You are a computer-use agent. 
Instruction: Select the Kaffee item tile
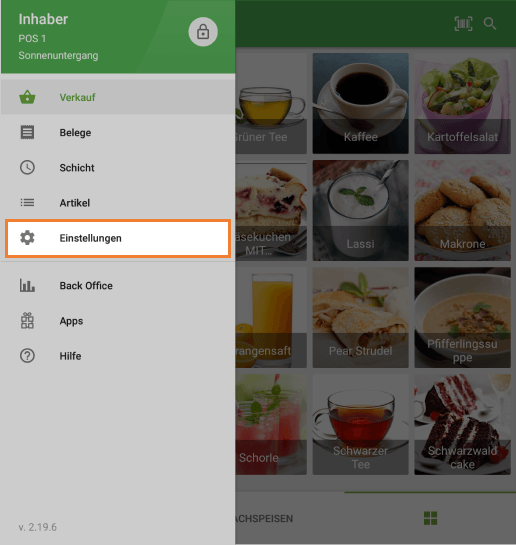(360, 103)
